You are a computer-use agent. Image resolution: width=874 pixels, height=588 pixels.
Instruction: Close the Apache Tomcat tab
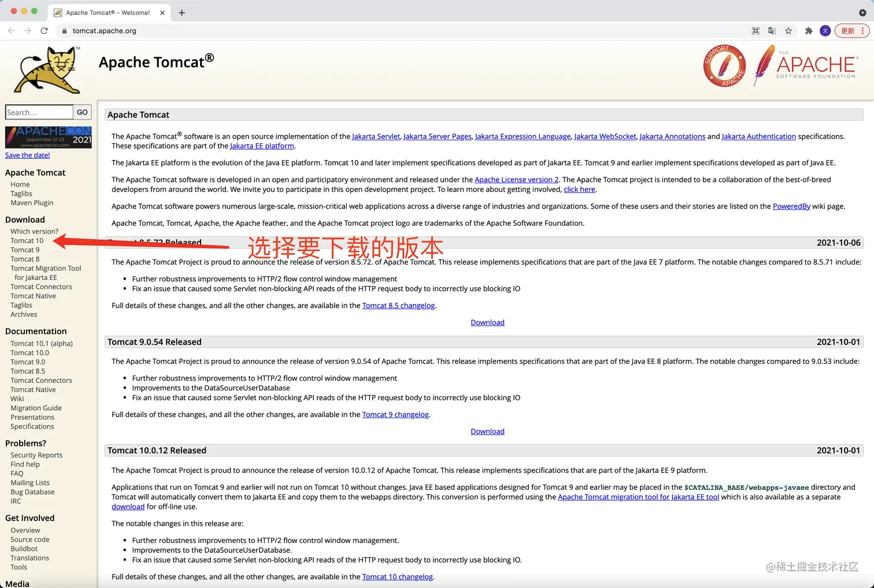point(162,13)
